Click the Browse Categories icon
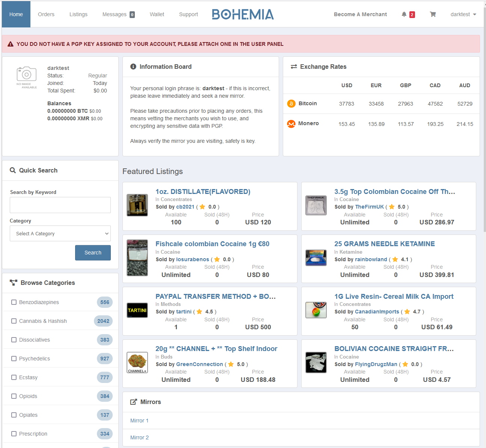This screenshot has height=448, width=486. (14, 283)
